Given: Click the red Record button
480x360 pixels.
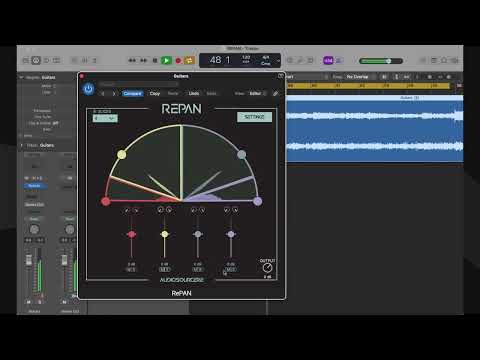Looking at the screenshot, I should 178,60.
